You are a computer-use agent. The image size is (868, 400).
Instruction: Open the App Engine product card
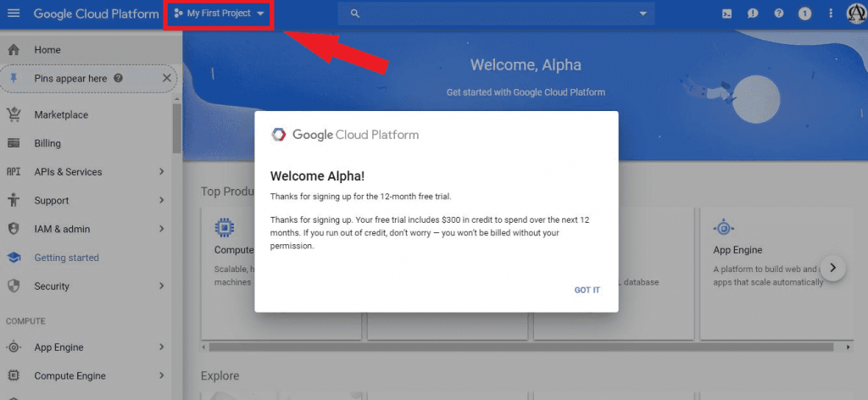(x=776, y=274)
